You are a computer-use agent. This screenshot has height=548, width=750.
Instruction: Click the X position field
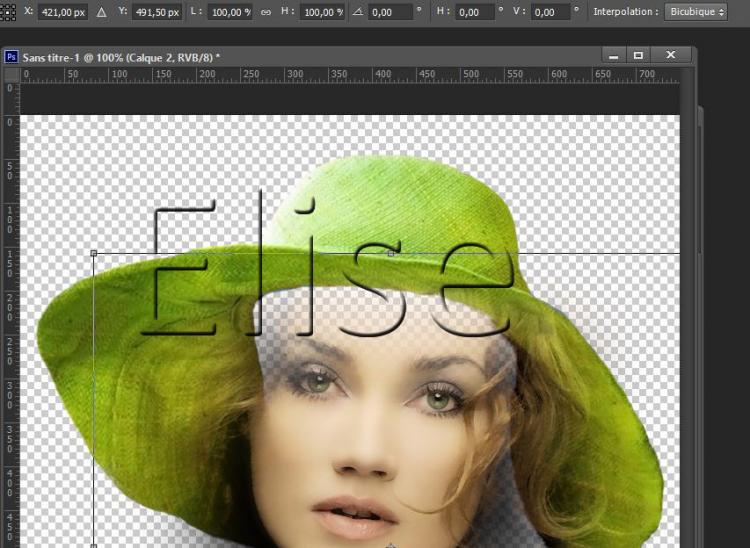(x=63, y=12)
